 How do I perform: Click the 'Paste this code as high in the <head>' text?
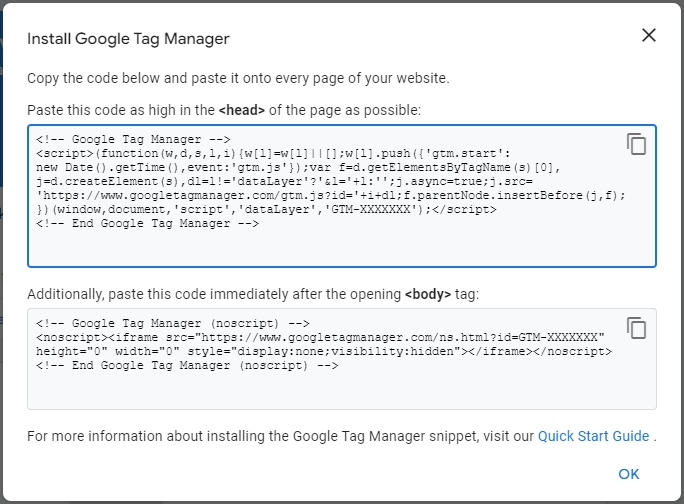click(224, 110)
